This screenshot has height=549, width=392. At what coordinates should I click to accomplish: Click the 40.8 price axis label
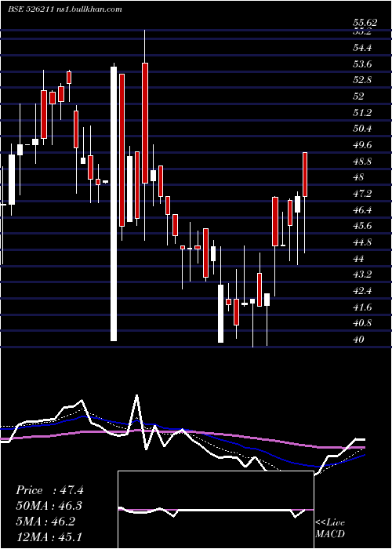[x=362, y=323]
